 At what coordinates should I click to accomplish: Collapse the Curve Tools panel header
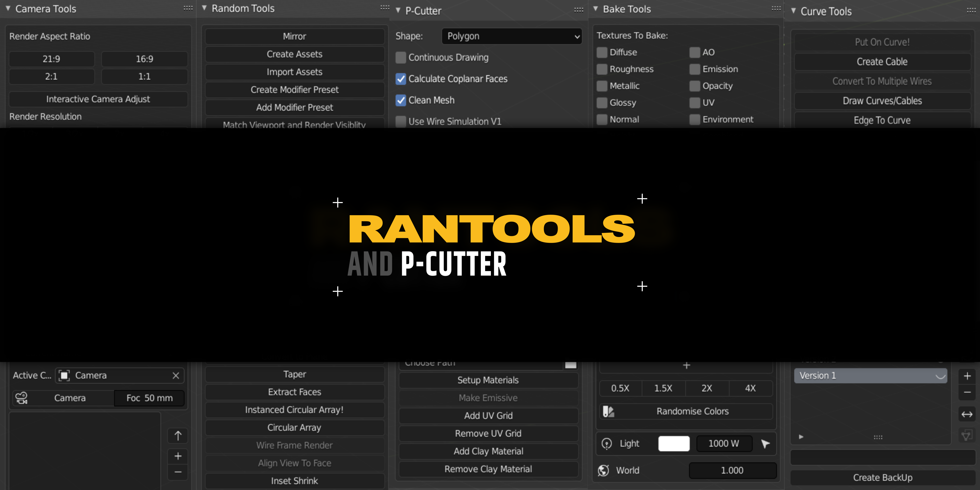click(793, 11)
